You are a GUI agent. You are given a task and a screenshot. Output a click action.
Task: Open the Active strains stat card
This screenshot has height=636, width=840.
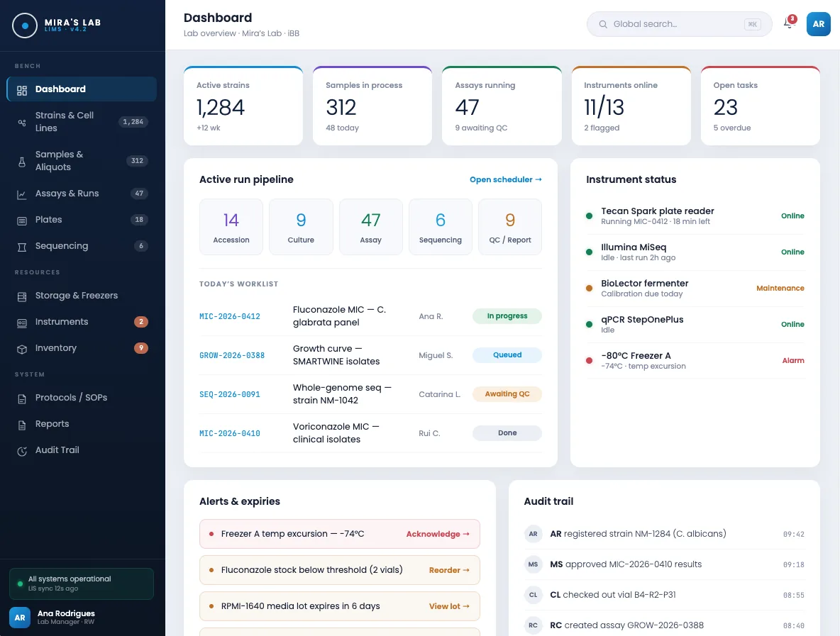(243, 106)
